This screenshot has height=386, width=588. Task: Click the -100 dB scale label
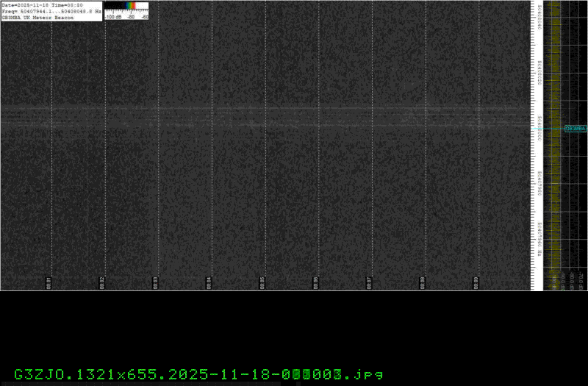tap(112, 15)
